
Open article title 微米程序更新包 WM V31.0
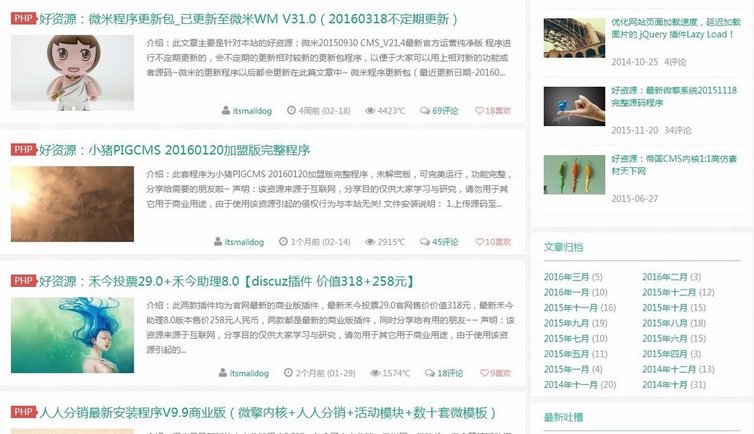(x=249, y=19)
